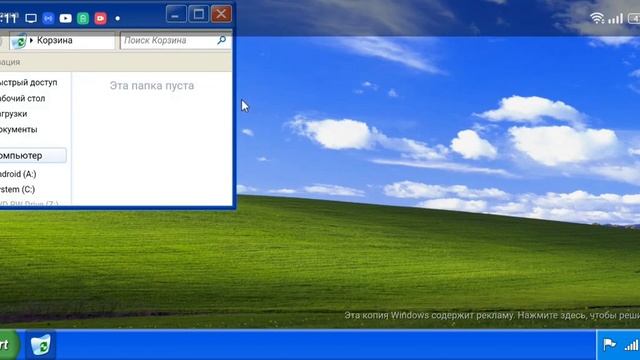The height and width of the screenshot is (360, 640).
Task: Close the Корзина window
Action: click(x=221, y=14)
